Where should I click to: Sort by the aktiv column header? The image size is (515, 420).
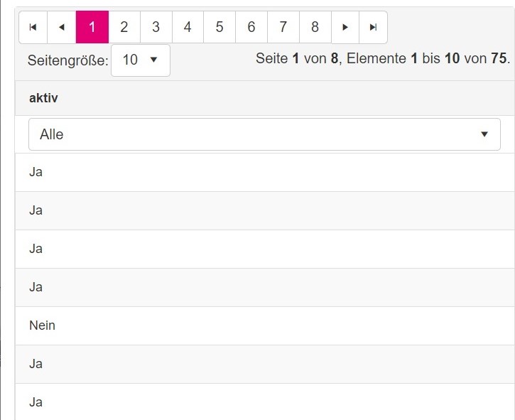tap(43, 98)
